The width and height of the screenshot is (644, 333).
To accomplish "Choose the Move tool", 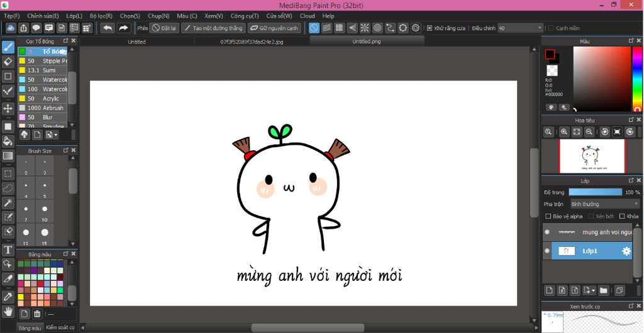I will pyautogui.click(x=8, y=109).
